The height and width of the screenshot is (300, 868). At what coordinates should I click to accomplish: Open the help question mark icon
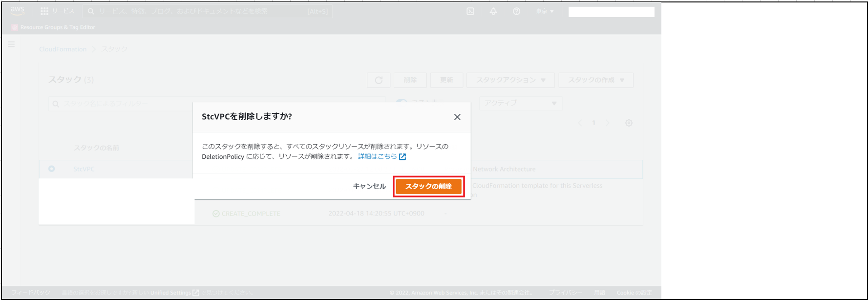(516, 11)
